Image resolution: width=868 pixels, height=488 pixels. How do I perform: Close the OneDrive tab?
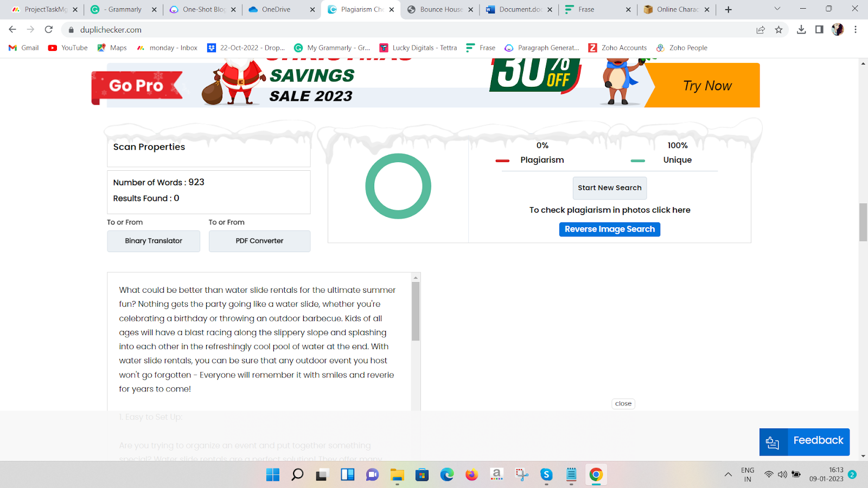[312, 10]
